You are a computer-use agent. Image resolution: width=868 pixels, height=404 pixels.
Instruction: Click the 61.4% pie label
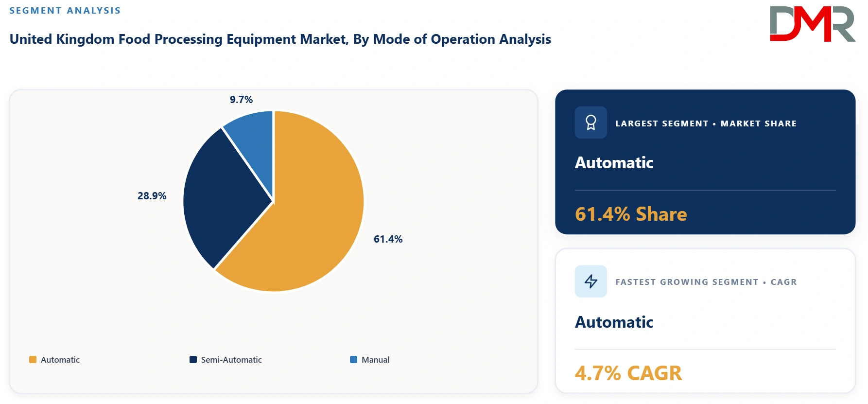click(388, 239)
